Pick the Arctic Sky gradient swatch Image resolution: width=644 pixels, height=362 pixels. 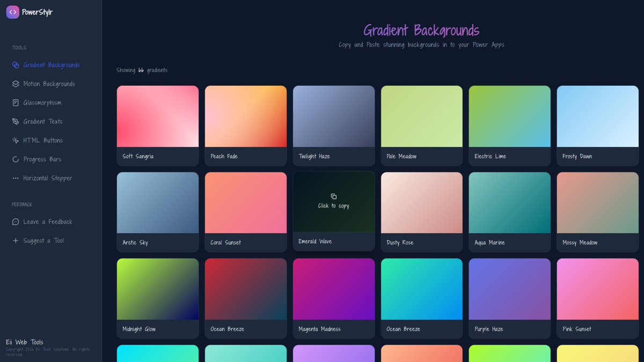point(158,203)
